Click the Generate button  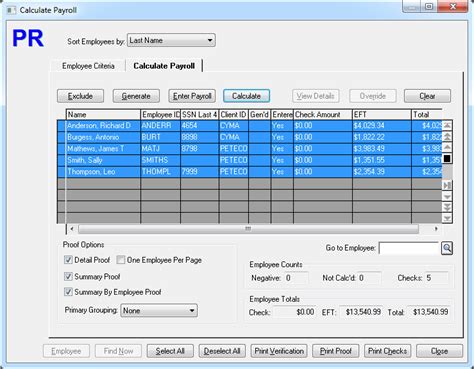click(136, 96)
